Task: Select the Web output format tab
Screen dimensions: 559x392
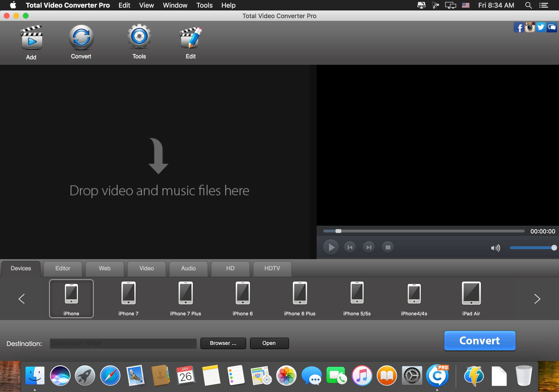Action: pos(105,268)
